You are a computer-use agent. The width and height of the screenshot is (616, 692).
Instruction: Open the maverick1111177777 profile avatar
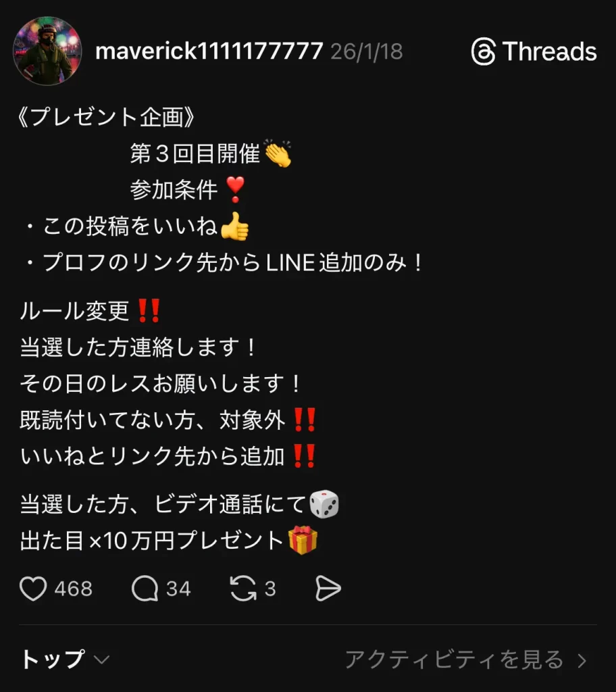(x=47, y=51)
